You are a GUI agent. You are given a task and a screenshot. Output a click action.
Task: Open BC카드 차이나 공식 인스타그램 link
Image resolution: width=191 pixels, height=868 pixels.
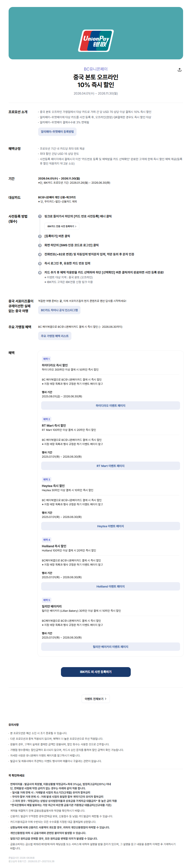coord(59,310)
